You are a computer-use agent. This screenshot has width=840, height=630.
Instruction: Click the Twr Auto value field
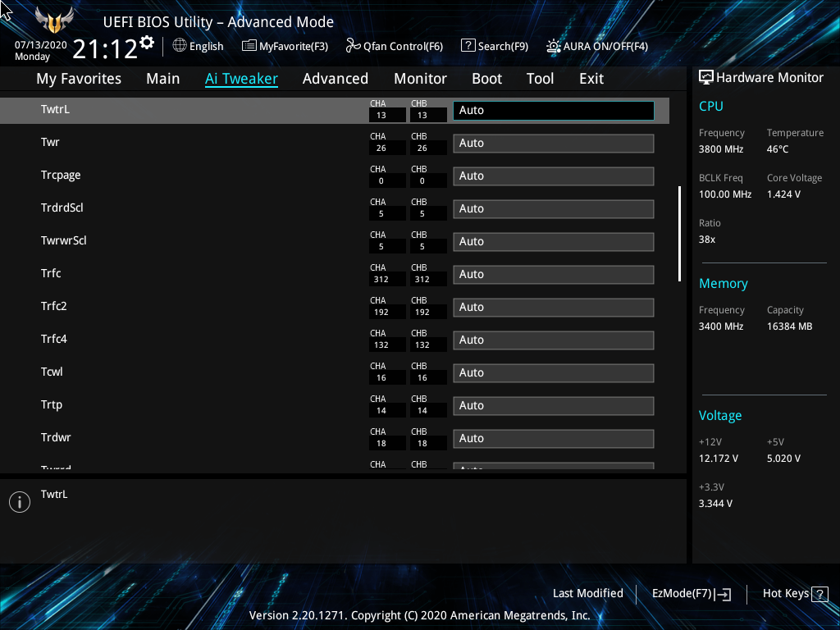tap(554, 143)
